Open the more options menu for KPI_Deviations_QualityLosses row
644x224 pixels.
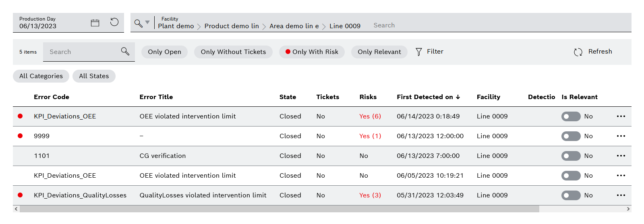click(621, 195)
